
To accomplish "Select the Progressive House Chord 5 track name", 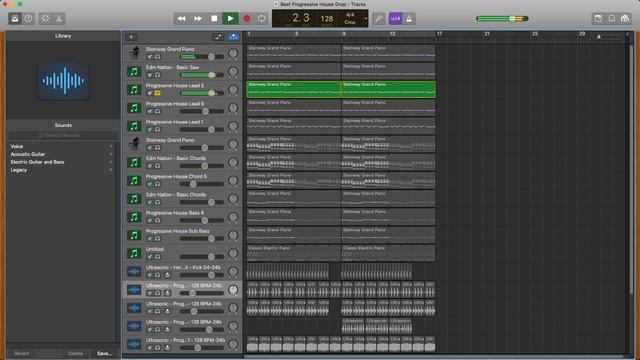I will 176,177.
